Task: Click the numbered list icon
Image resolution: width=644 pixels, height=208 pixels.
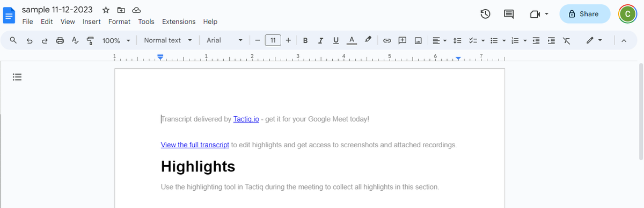Action: tap(515, 40)
